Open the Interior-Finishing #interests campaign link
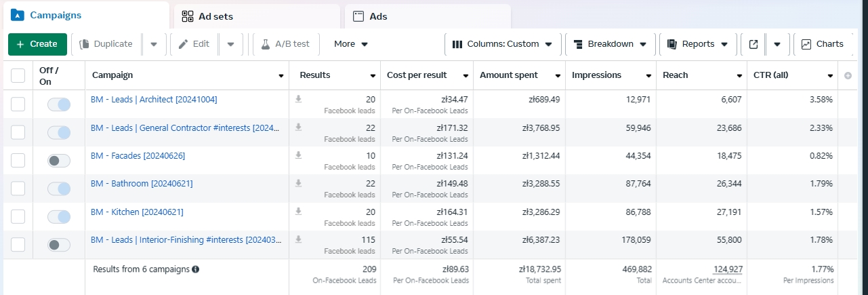868x295 pixels. pos(186,239)
